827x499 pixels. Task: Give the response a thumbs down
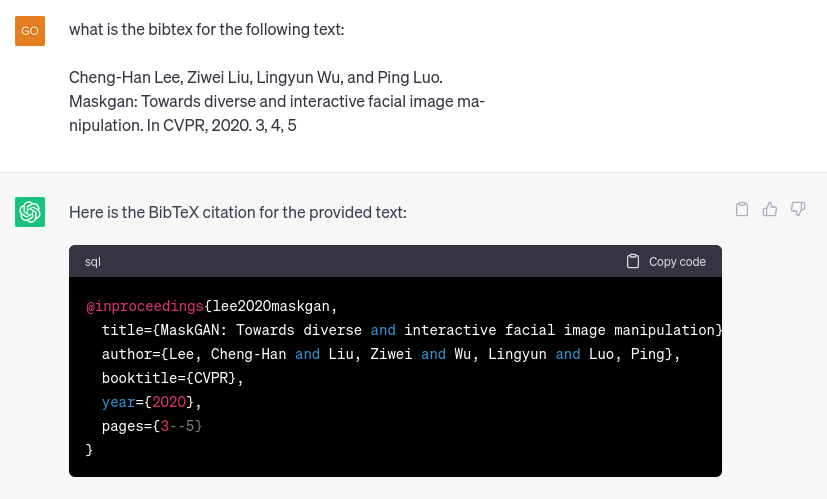pyautogui.click(x=798, y=209)
